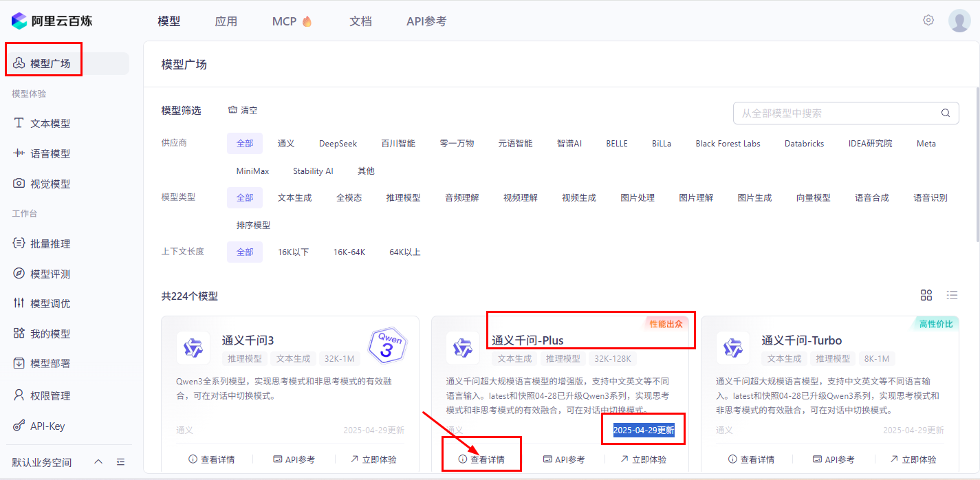Click the 清空 clear filter icon

(233, 110)
